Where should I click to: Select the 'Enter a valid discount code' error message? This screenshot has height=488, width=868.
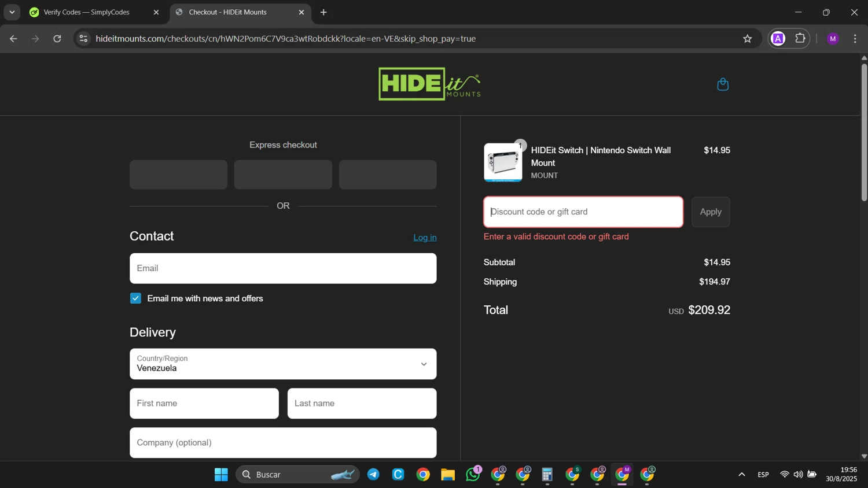(556, 236)
